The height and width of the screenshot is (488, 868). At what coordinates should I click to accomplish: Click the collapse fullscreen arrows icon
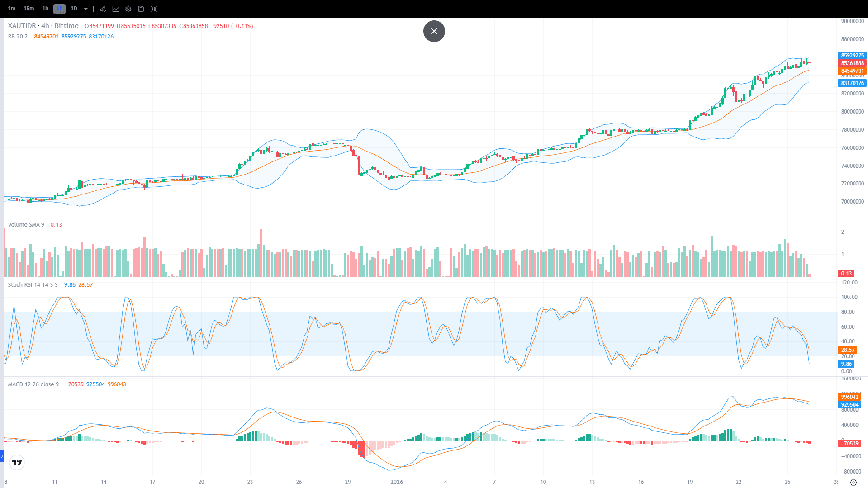point(154,9)
